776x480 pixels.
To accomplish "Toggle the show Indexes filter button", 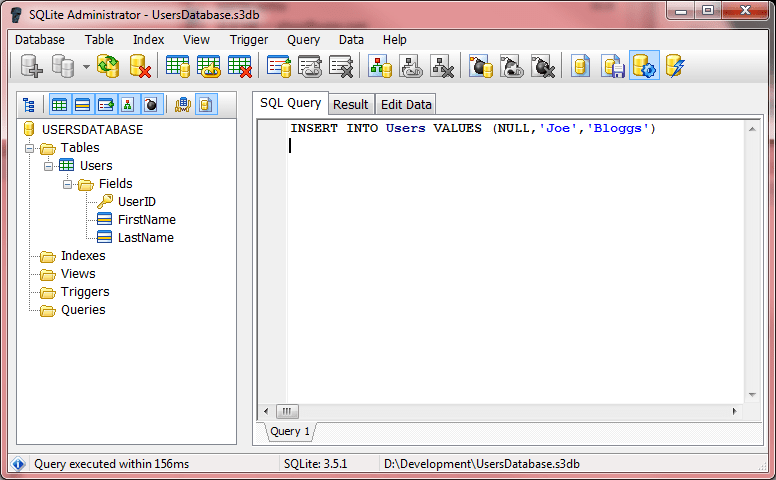I will [105, 104].
